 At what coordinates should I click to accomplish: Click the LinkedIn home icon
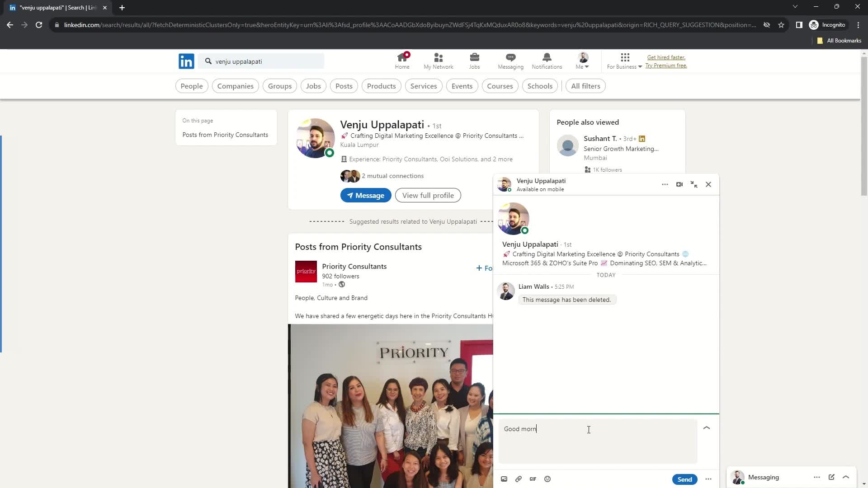click(402, 60)
